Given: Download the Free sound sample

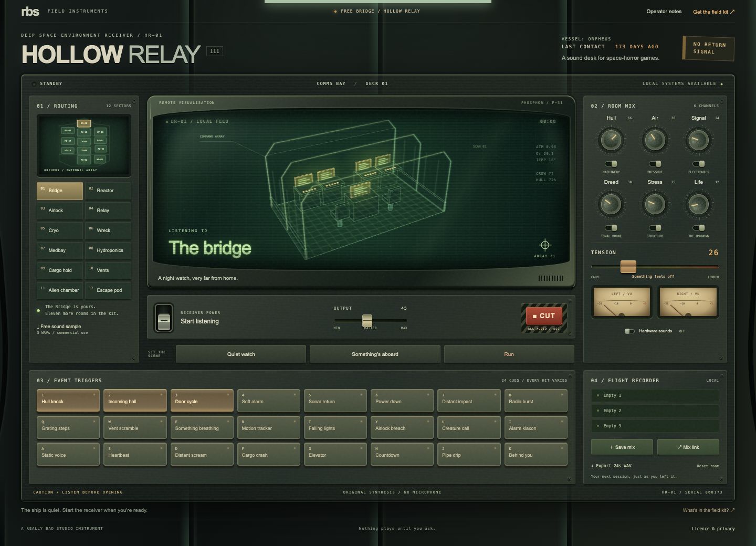Looking at the screenshot, I should [x=59, y=327].
